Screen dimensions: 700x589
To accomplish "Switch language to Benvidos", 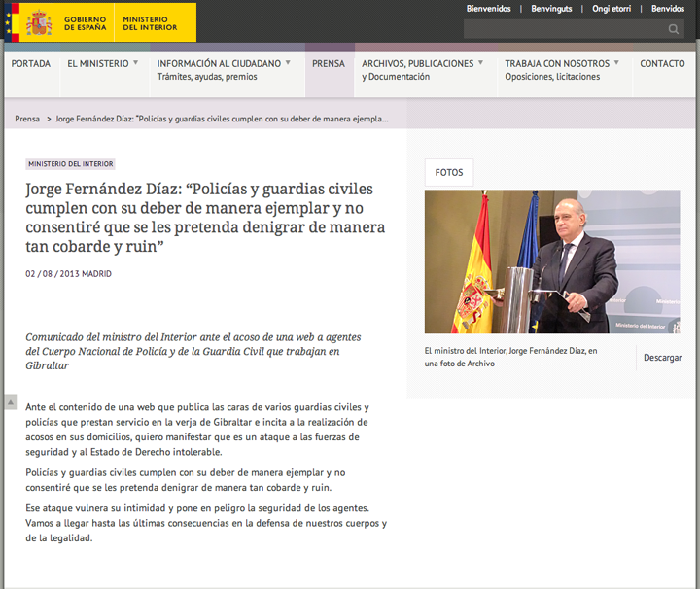I will pos(667,9).
